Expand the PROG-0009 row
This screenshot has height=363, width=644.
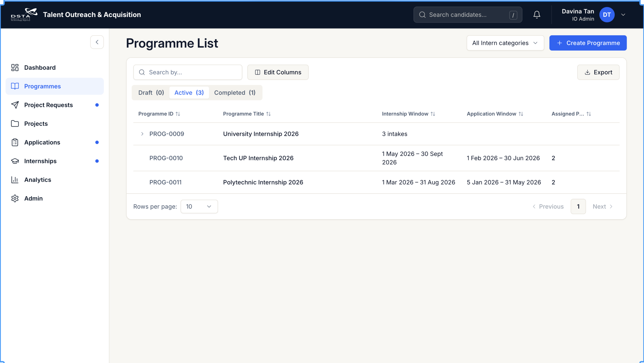142,134
